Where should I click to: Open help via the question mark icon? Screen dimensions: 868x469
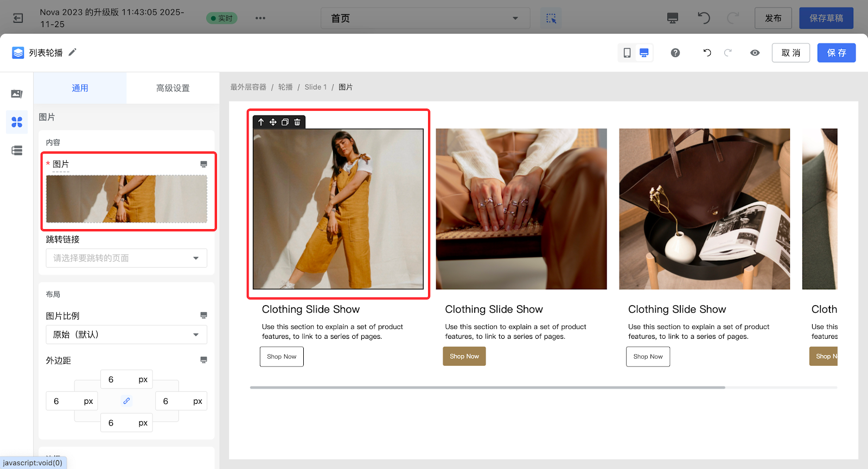(x=675, y=53)
